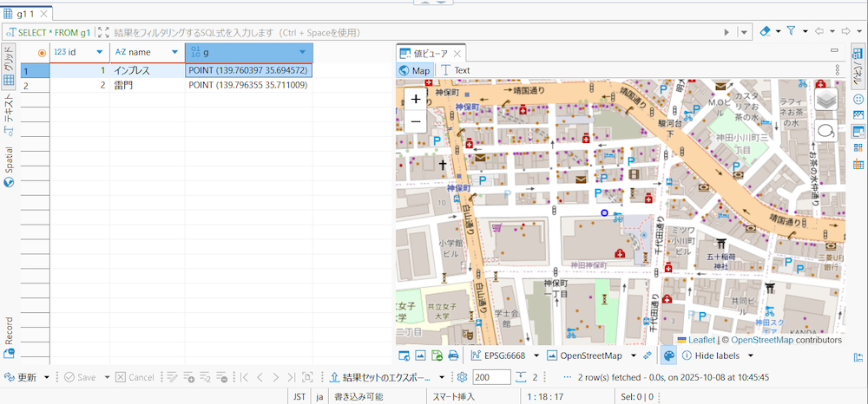Viewport: 868px width, 404px height.
Task: Print the map with printer icon
Action: (452, 355)
